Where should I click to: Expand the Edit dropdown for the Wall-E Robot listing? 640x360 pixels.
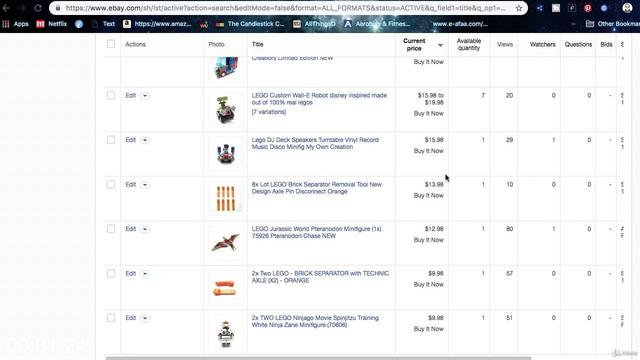145,96
